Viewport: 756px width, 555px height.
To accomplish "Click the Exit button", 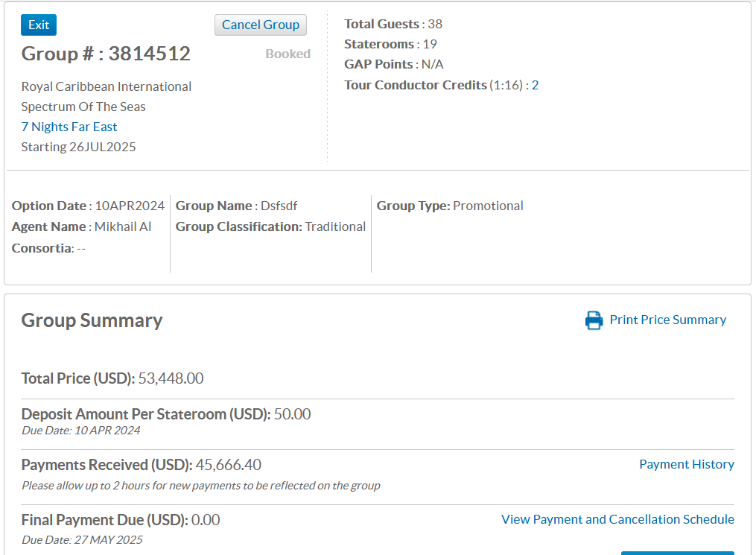I will pos(39,25).
